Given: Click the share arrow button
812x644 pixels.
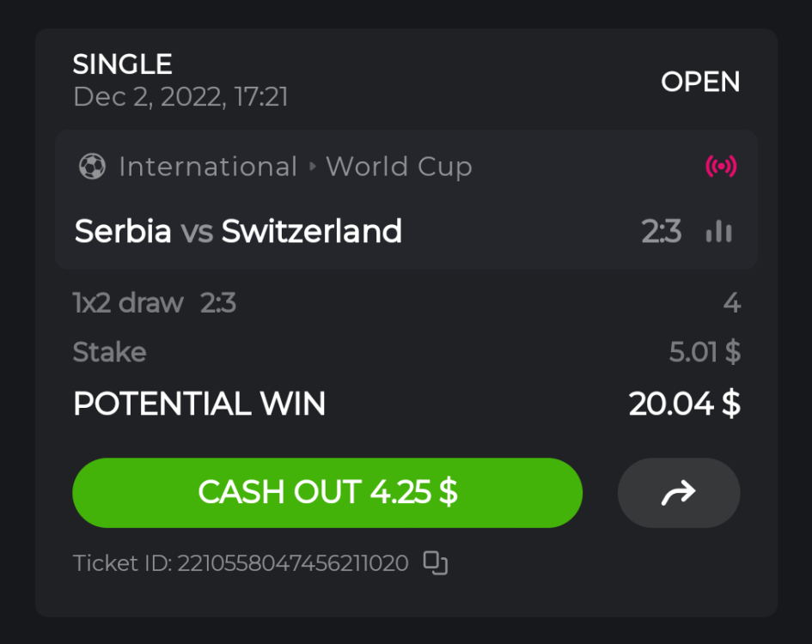Looking at the screenshot, I should click(678, 493).
